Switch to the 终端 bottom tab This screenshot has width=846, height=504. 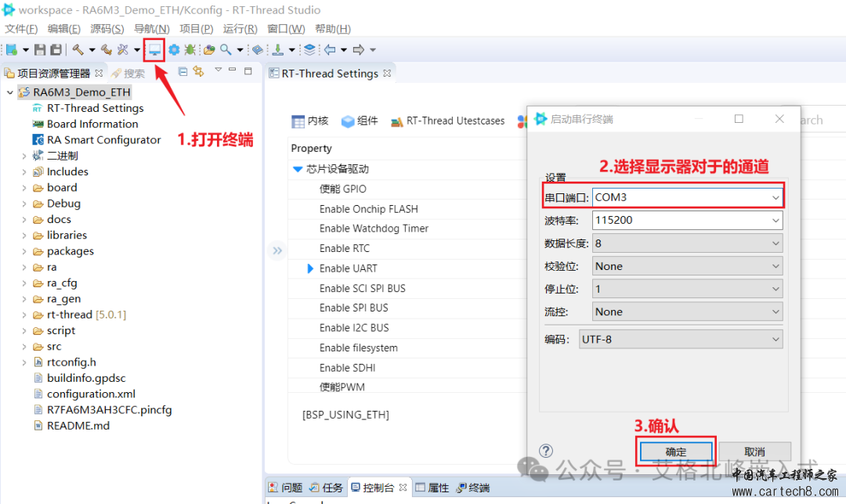click(x=472, y=488)
